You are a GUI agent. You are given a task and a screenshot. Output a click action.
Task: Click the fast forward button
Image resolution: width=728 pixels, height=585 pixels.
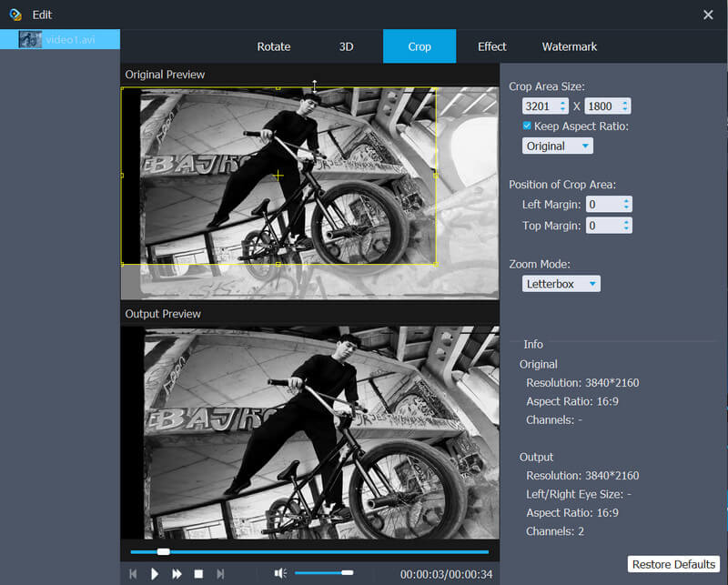pos(177,574)
